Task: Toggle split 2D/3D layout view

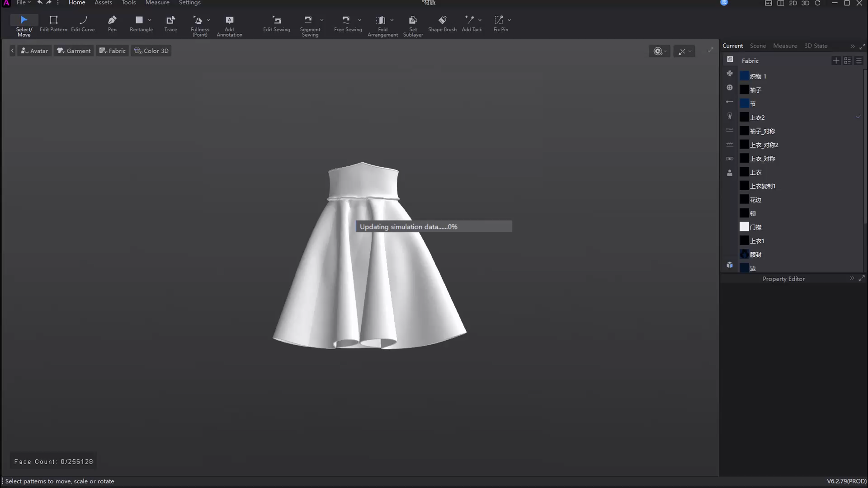Action: pos(781,3)
